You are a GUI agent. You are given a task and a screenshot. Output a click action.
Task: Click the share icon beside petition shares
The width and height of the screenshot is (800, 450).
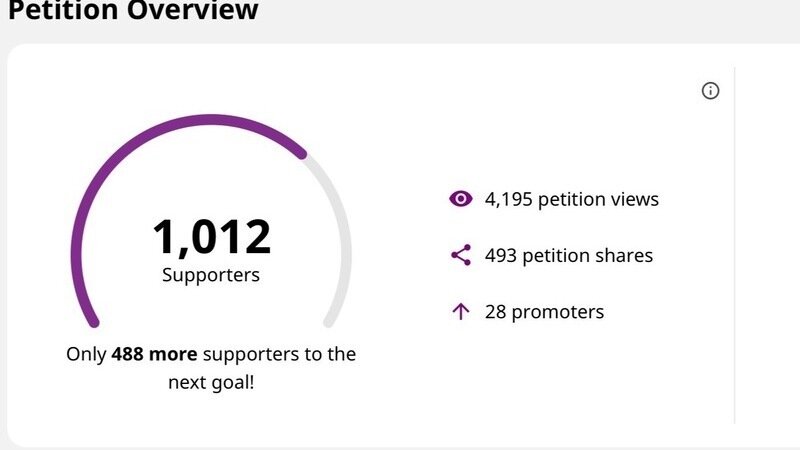click(x=460, y=255)
